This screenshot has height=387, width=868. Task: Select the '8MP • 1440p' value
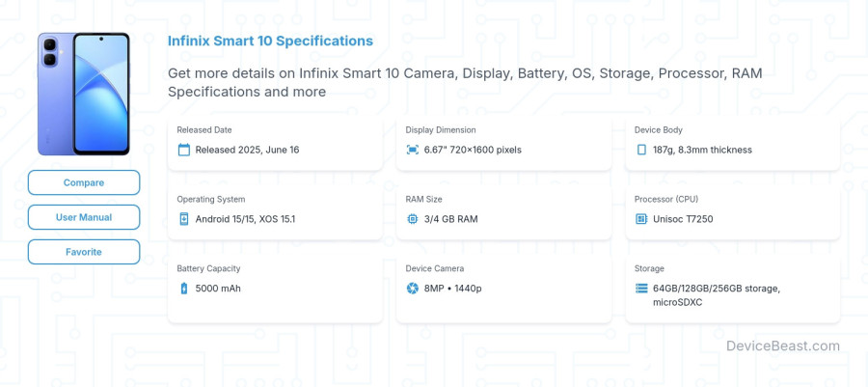click(453, 288)
